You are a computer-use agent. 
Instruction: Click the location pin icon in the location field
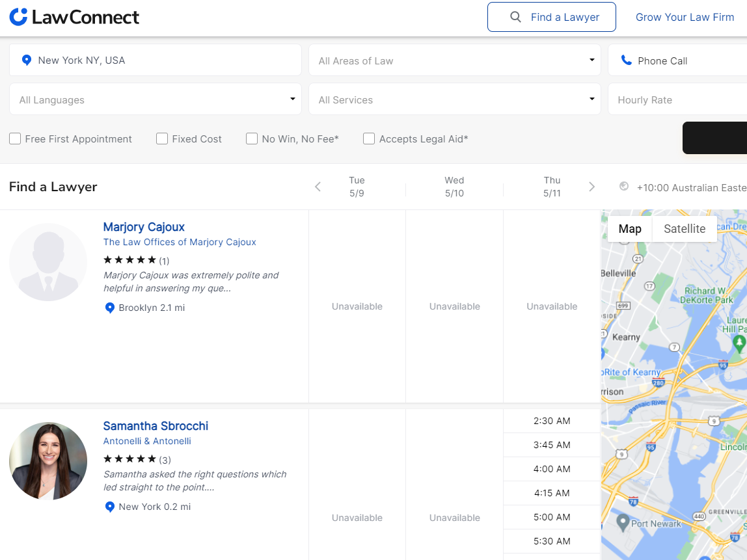(x=26, y=60)
